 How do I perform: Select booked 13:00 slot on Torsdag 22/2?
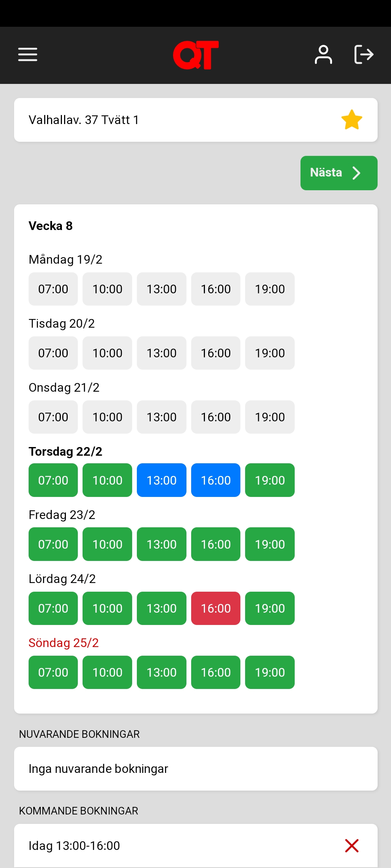[x=161, y=480]
